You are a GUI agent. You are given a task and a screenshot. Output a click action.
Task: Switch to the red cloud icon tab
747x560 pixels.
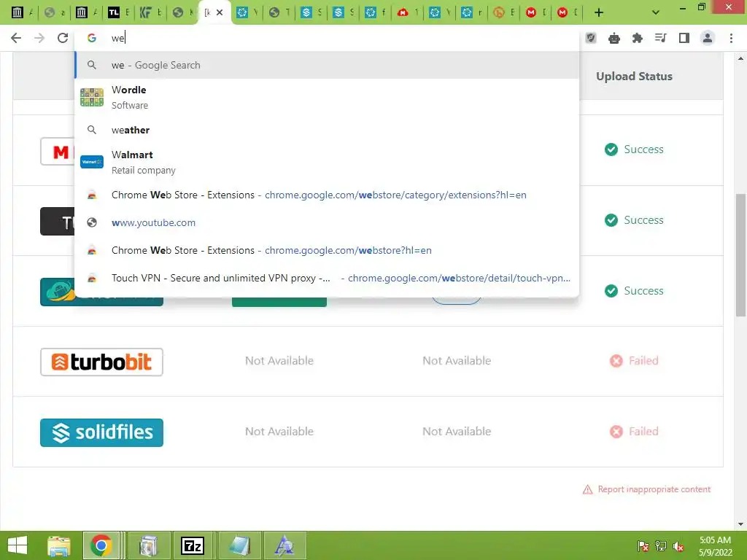[408, 12]
